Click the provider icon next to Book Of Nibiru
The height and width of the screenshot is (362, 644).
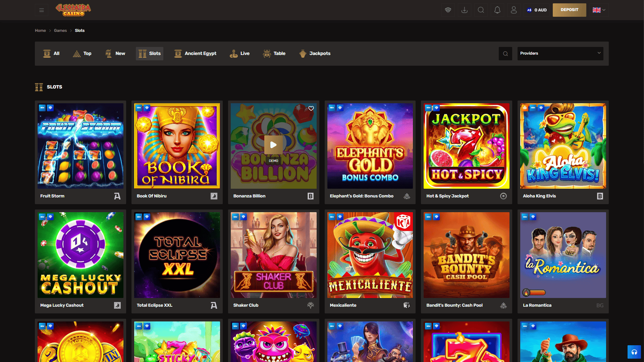point(214,196)
